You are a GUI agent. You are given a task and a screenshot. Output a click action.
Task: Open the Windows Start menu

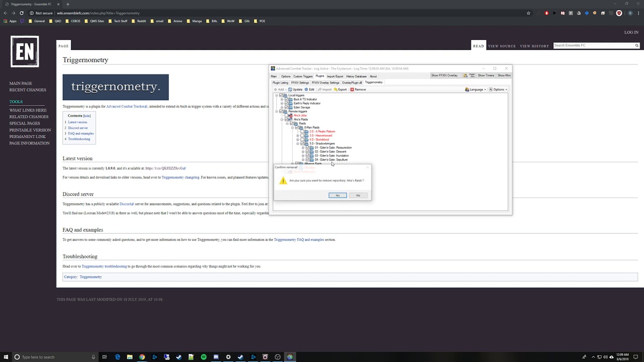click(6, 357)
